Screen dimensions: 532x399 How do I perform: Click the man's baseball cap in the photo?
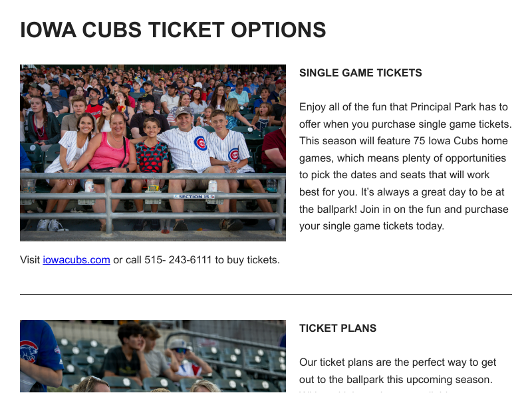[x=184, y=112]
